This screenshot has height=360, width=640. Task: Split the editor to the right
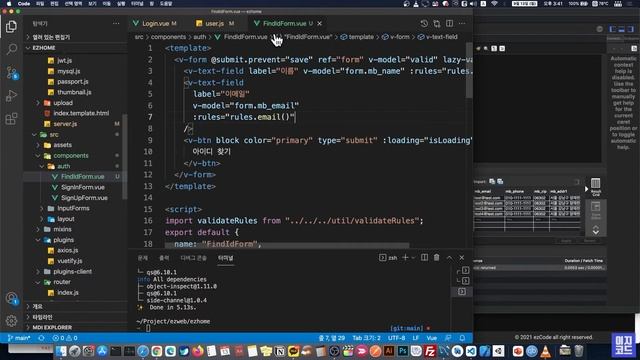[x=449, y=24]
